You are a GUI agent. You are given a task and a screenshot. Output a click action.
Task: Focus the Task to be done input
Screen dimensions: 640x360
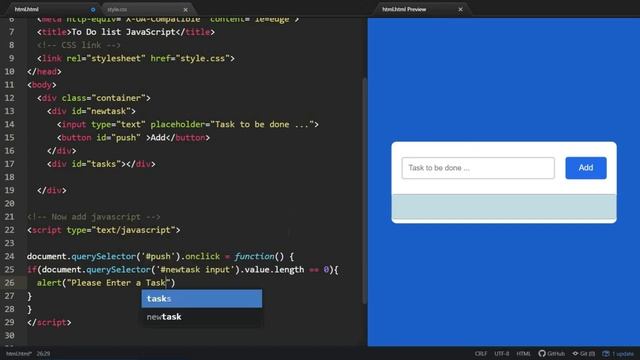478,168
